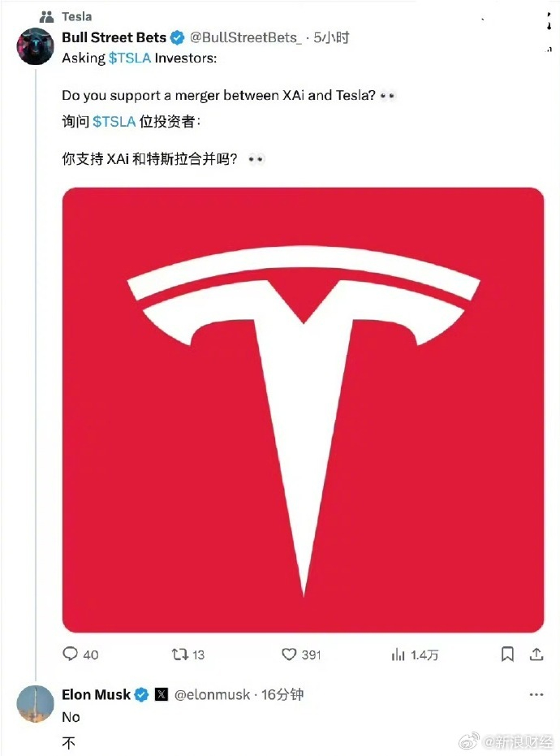Click the Bull Street Bets avatar
Screen dimensions: 560x756
coord(36,45)
